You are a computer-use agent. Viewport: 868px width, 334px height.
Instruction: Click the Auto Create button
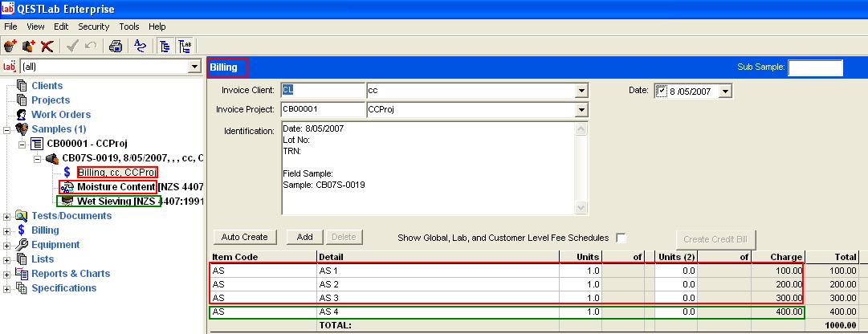pos(245,238)
